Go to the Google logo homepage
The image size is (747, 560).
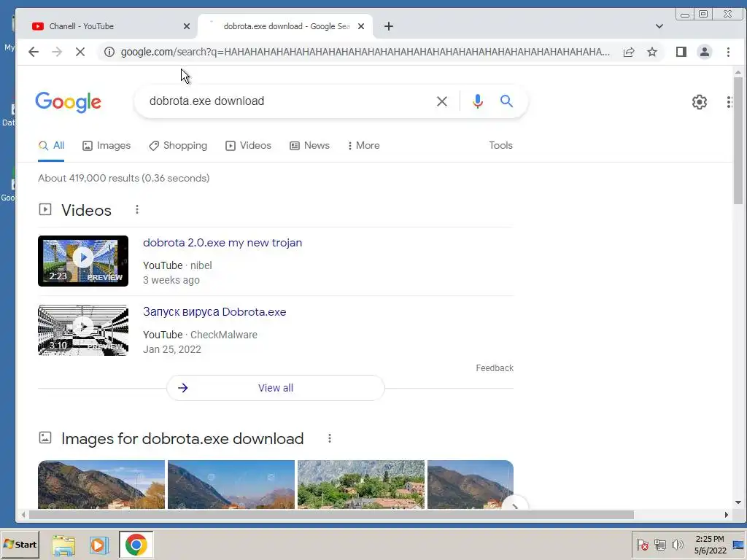[x=68, y=102]
